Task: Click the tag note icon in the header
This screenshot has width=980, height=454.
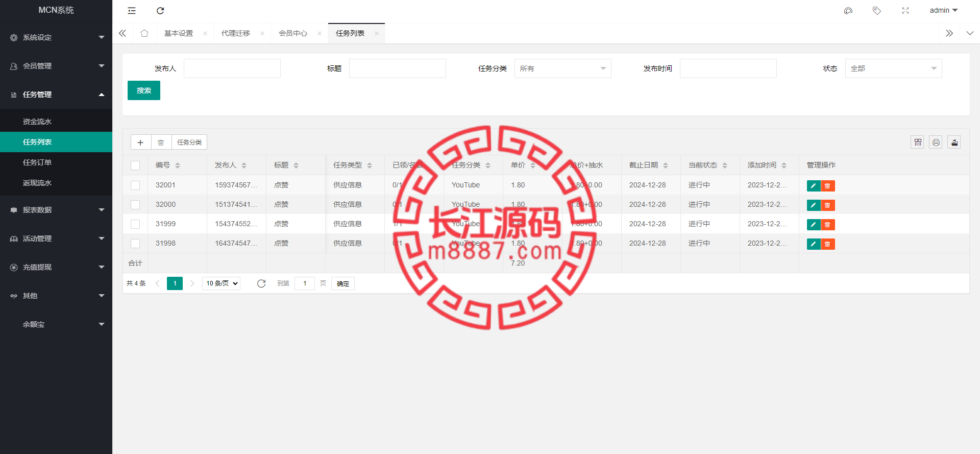Action: coord(877,11)
